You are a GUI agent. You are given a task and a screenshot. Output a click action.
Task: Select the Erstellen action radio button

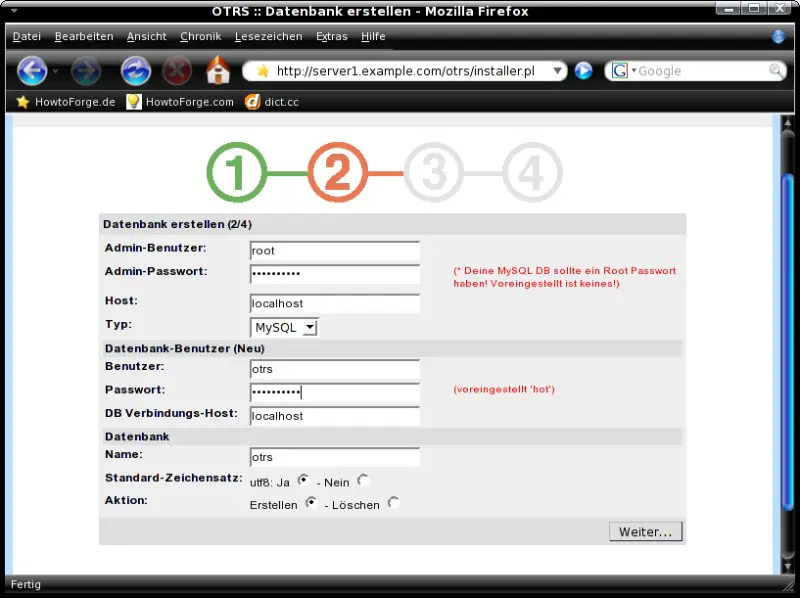tap(311, 503)
